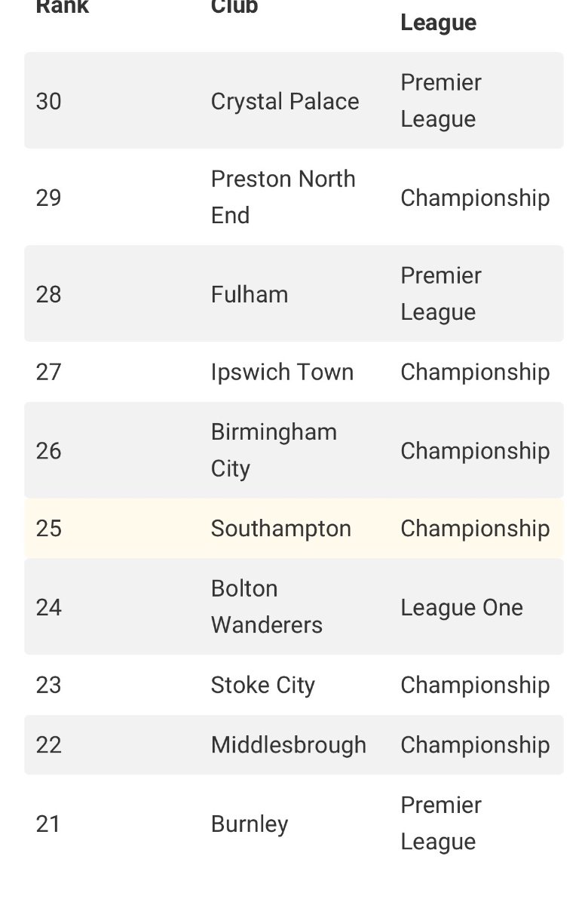The height and width of the screenshot is (905, 588).
Task: Click on Stoke City
Action: (263, 686)
